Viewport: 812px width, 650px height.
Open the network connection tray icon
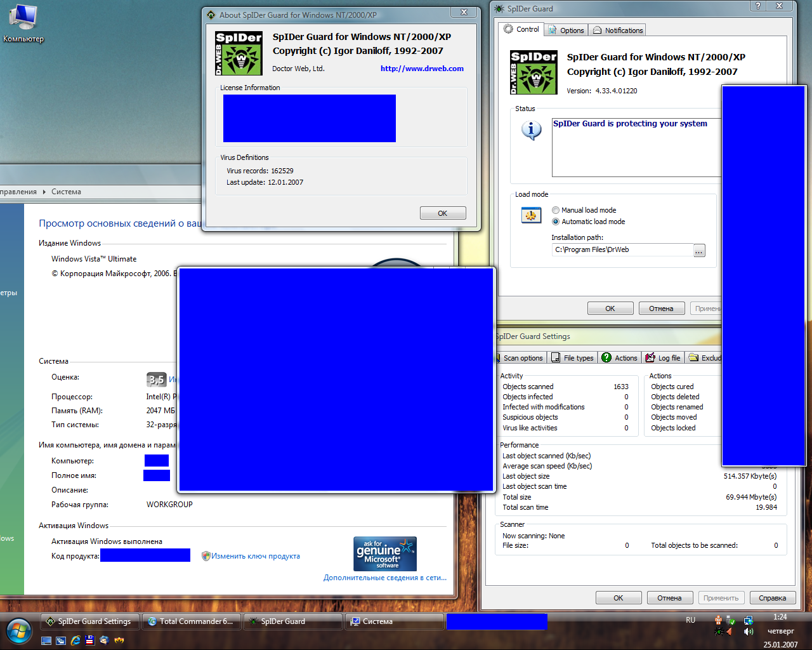click(x=749, y=620)
